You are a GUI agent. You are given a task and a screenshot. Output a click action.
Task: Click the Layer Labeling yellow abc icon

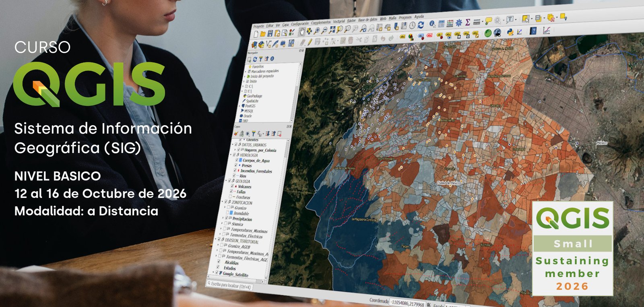point(402,37)
